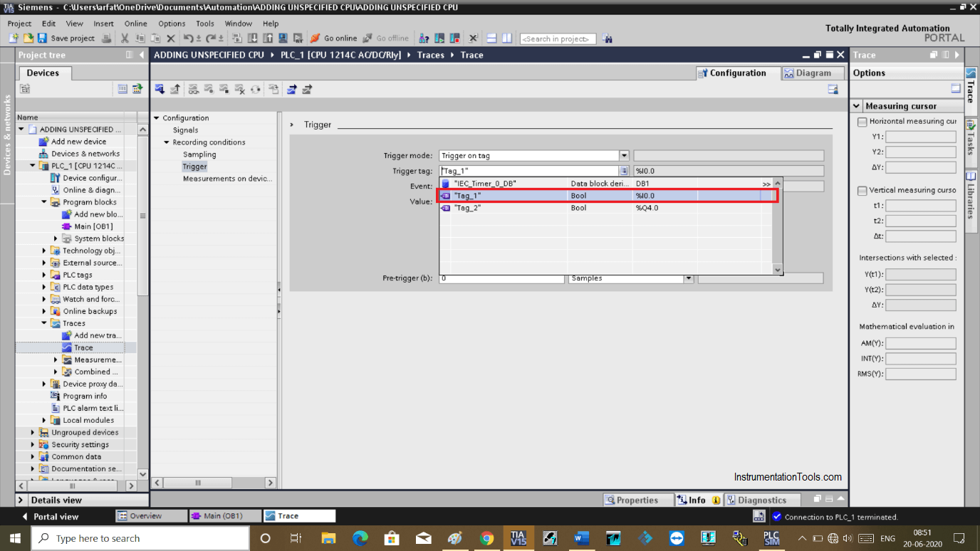Viewport: 980px width, 551px height.
Task: Click the Start CPU icon
Action: pos(439,38)
